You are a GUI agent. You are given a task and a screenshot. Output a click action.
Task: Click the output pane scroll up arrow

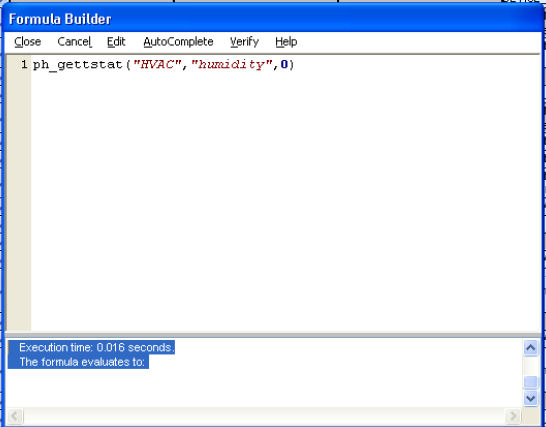pyautogui.click(x=531, y=348)
